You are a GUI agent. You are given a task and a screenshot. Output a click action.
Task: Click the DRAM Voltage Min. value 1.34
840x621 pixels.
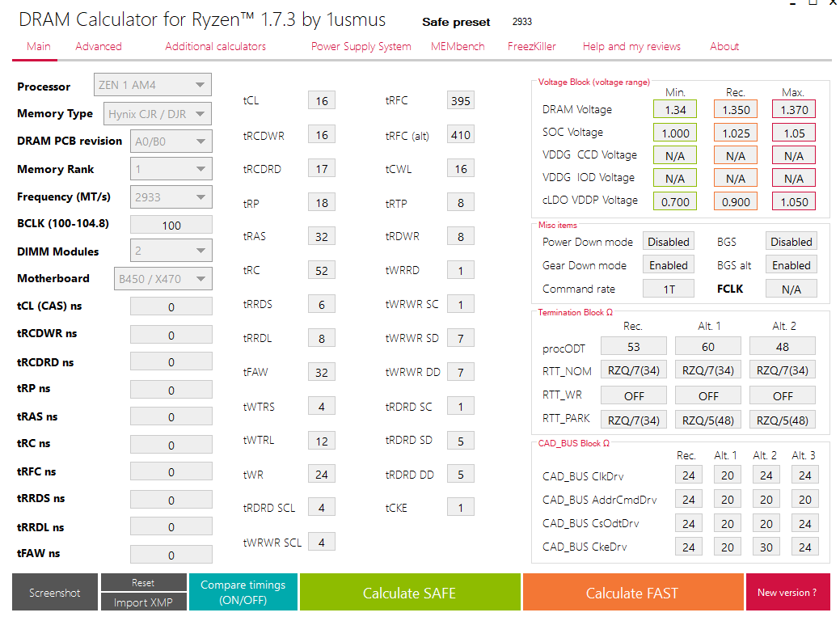(675, 109)
